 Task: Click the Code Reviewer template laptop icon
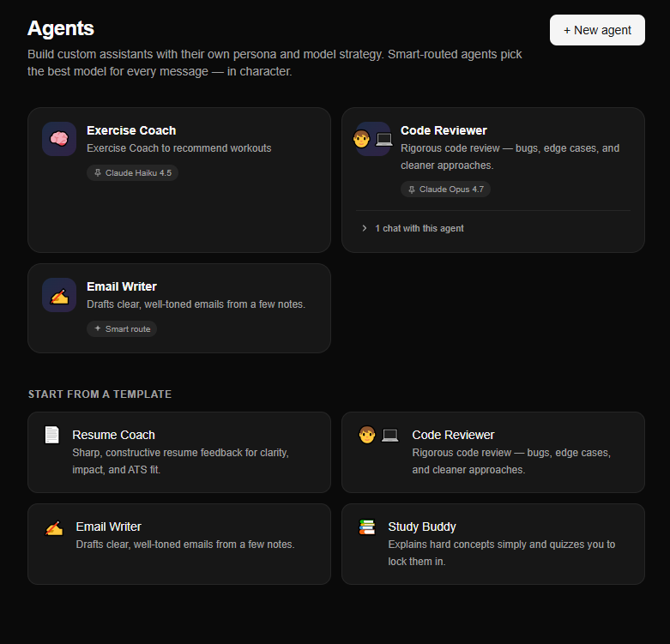click(x=390, y=435)
